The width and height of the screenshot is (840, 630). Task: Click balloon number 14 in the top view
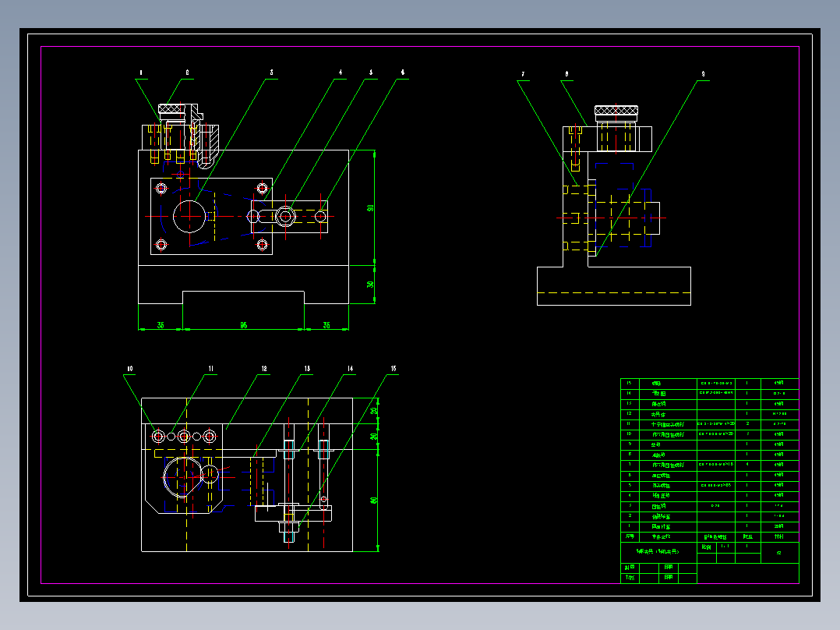click(x=350, y=369)
